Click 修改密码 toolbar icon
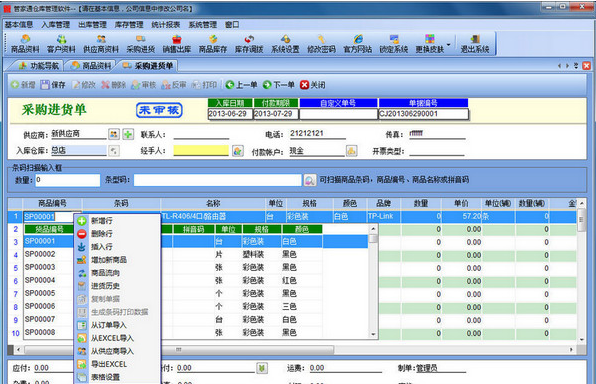Image resolution: width=596 pixels, height=384 pixels. (321, 44)
